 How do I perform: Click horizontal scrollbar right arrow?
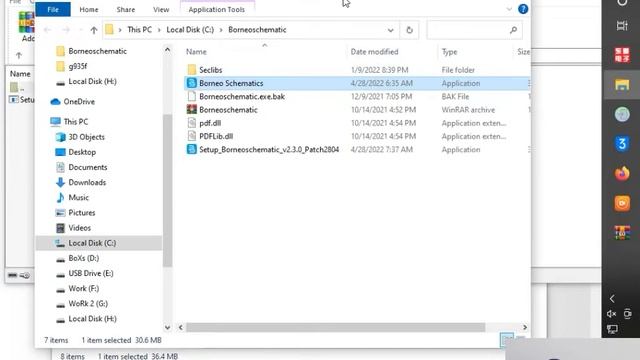tap(525, 327)
